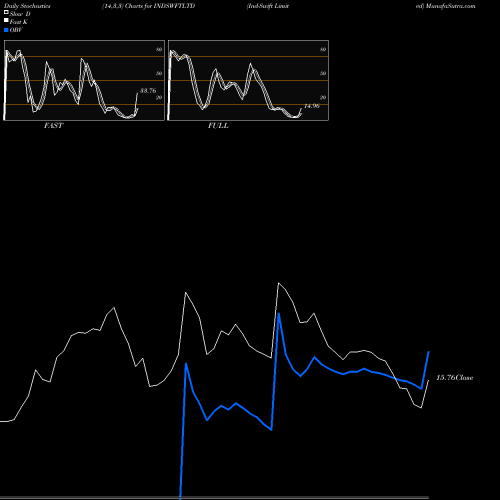Click the FAST chart label

click(x=53, y=126)
